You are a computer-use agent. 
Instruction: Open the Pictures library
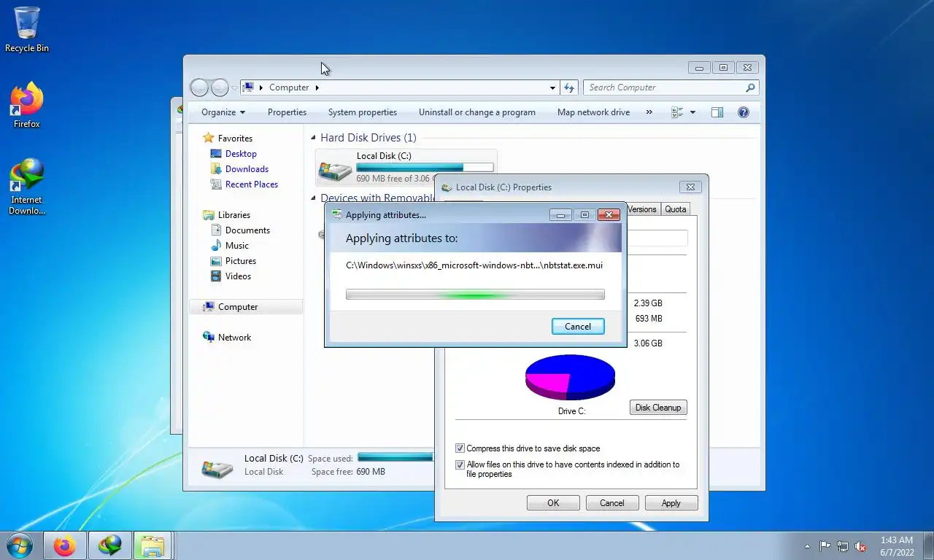pyautogui.click(x=241, y=261)
